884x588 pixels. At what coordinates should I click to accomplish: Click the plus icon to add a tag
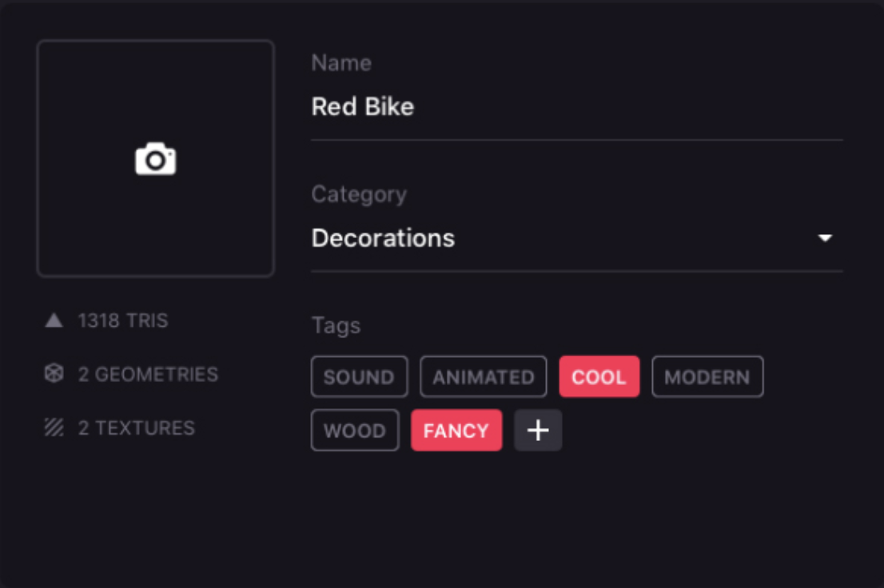coord(537,430)
